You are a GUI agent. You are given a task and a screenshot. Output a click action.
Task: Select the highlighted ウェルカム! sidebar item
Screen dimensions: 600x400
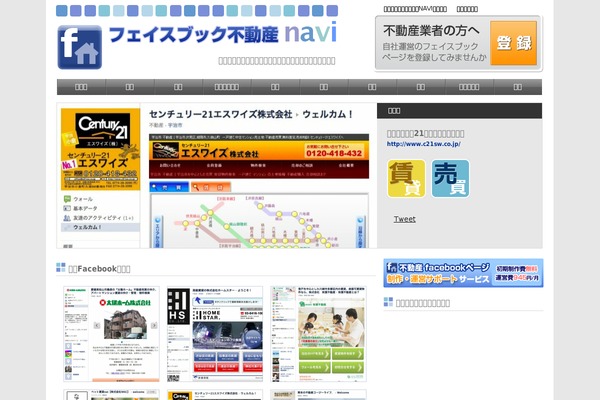(100, 227)
